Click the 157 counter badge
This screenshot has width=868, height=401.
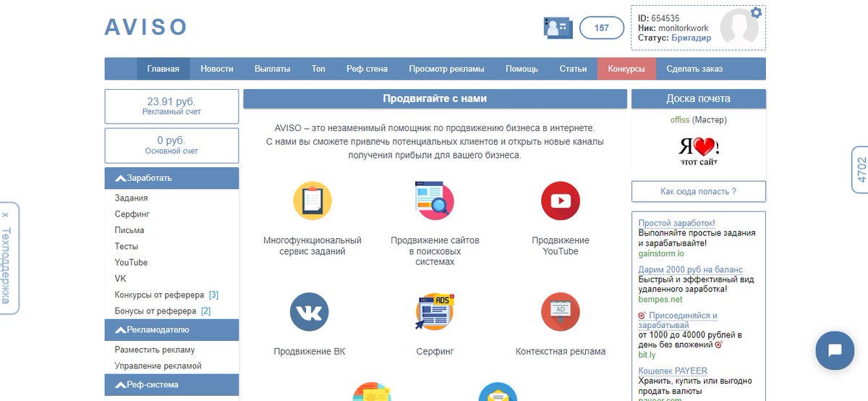point(602,28)
